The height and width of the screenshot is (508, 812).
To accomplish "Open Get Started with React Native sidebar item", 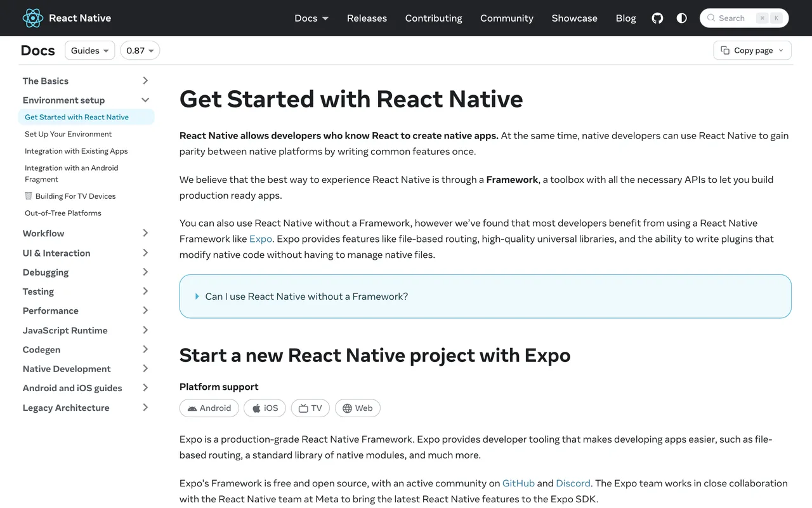I will [86, 117].
